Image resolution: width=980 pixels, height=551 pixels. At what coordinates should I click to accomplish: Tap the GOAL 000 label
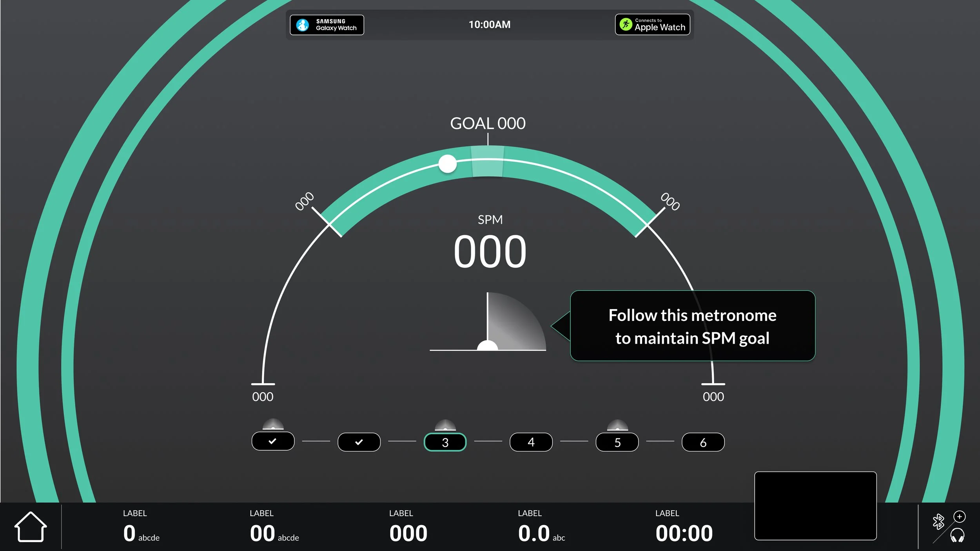coord(488,123)
